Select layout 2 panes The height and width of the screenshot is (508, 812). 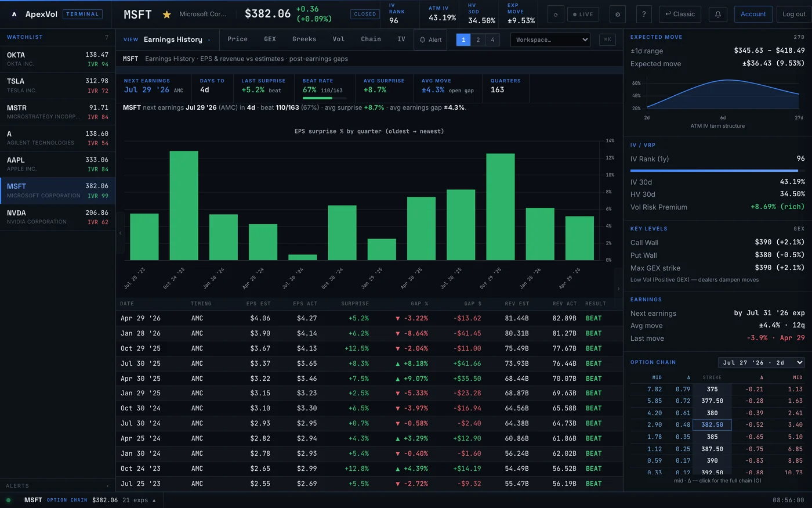coord(478,39)
